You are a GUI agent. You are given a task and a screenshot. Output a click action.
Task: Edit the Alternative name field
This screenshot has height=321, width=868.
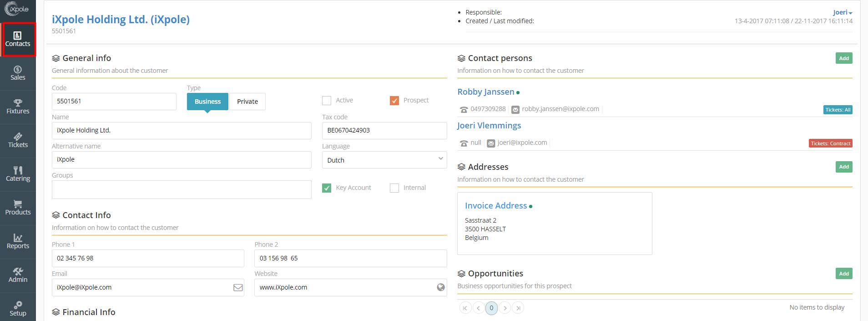182,160
